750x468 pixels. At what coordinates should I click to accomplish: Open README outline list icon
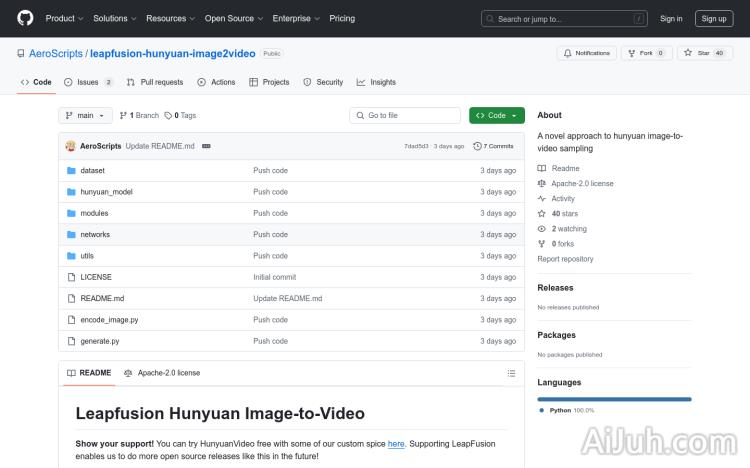tap(511, 373)
